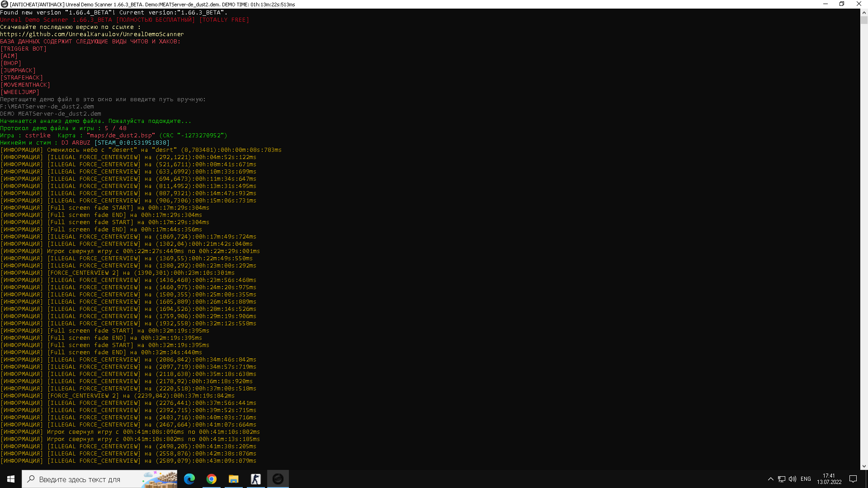Click the last FORCE_CENTERVIEW line at 00h:43m:09s
The height and width of the screenshot is (488, 868).
coord(128,461)
